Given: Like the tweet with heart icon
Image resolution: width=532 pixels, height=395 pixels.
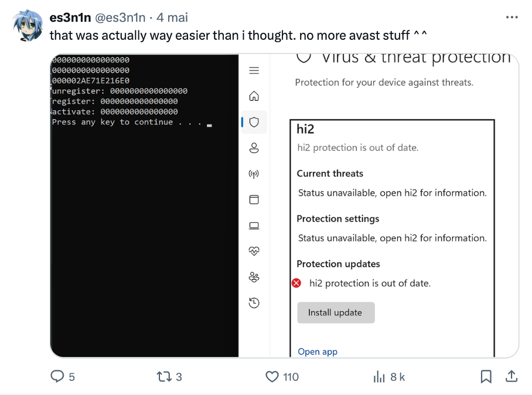Looking at the screenshot, I should [272, 376].
